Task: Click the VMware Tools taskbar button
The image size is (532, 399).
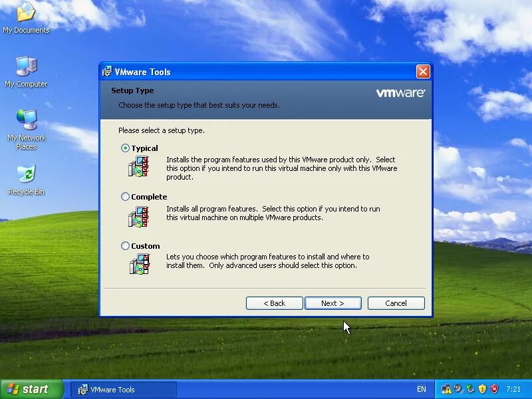Action: click(x=124, y=390)
